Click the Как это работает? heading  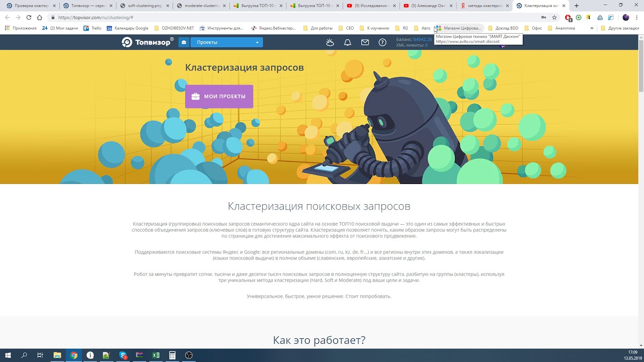319,340
